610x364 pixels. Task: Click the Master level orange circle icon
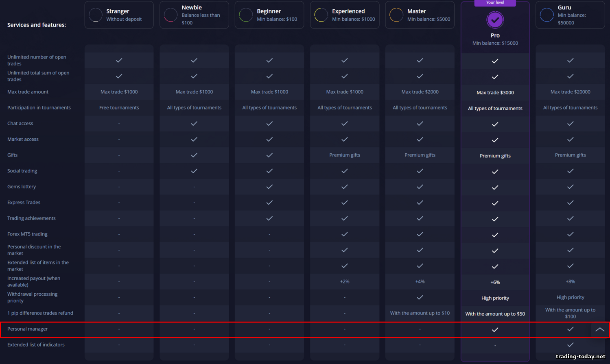[x=396, y=15]
